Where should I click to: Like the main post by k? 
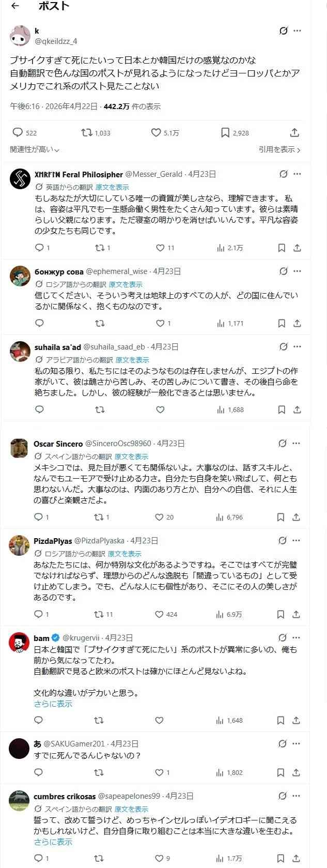pyautogui.click(x=156, y=133)
